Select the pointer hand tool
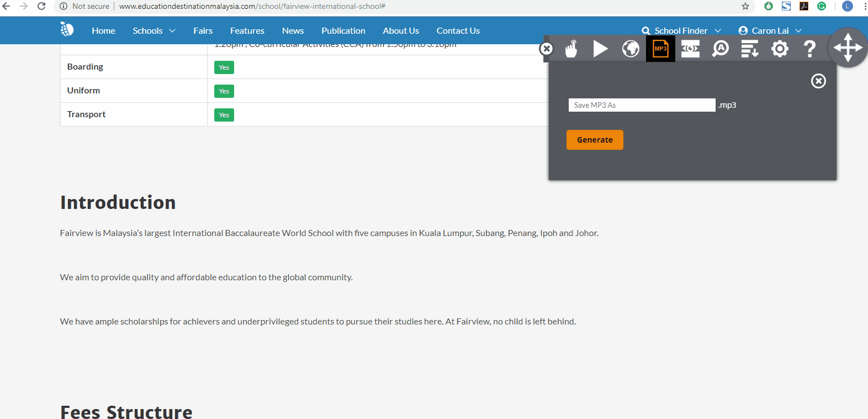The width and height of the screenshot is (868, 419). pos(571,49)
